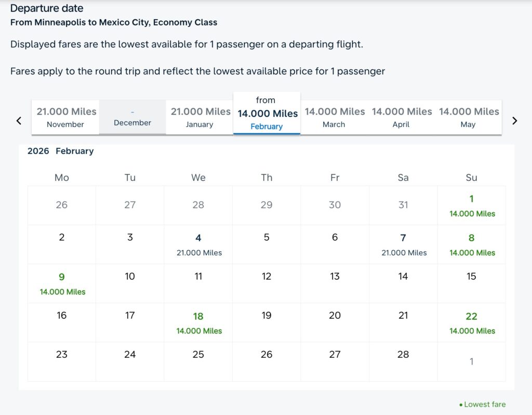This screenshot has width=532, height=415.
Task: Click the greyed-out March 1 cell
Action: coord(471,361)
